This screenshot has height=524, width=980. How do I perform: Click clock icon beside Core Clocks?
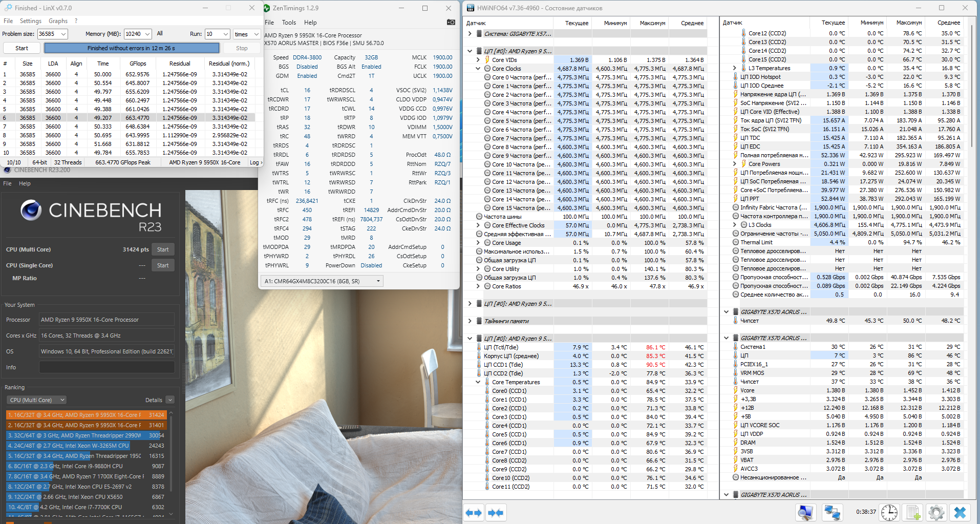click(487, 69)
